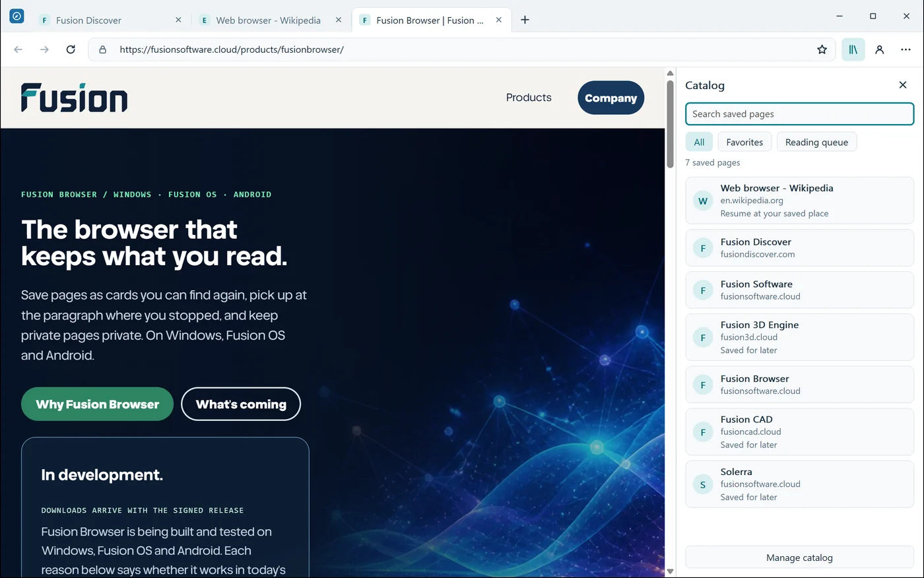Viewport: 924px width, 578px height.
Task: Filter catalog by Favorites
Action: [x=744, y=142]
